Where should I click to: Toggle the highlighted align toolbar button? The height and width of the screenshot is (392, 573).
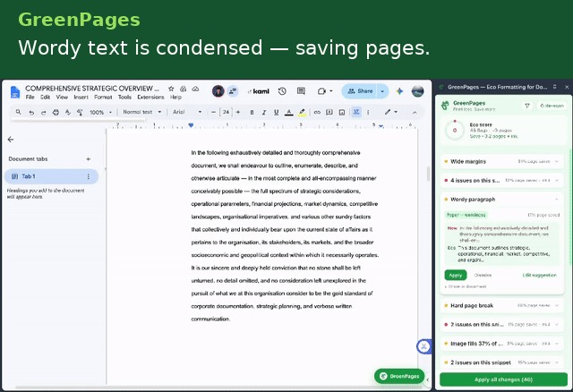click(x=356, y=112)
